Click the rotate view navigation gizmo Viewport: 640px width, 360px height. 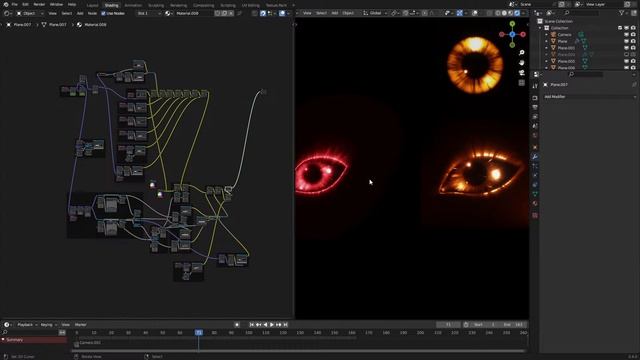pyautogui.click(x=512, y=35)
